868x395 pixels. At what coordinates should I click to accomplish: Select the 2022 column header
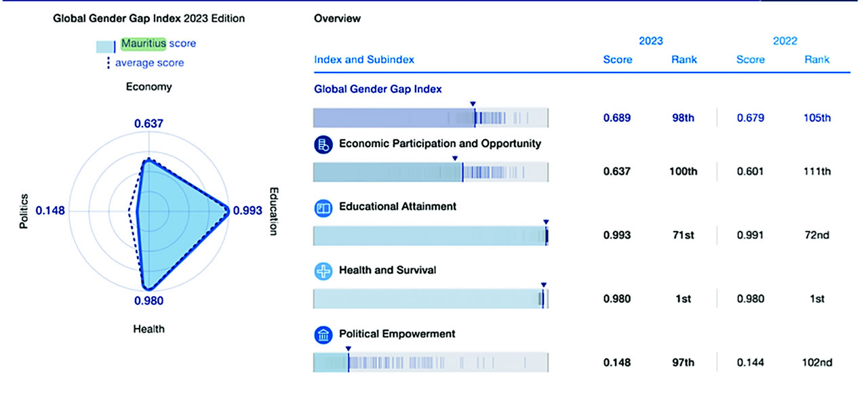pos(785,41)
